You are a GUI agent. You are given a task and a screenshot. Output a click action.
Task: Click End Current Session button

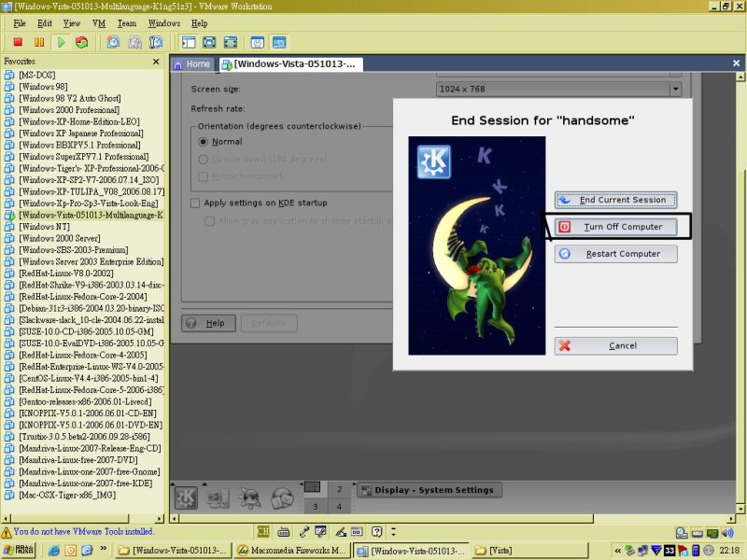tap(615, 200)
